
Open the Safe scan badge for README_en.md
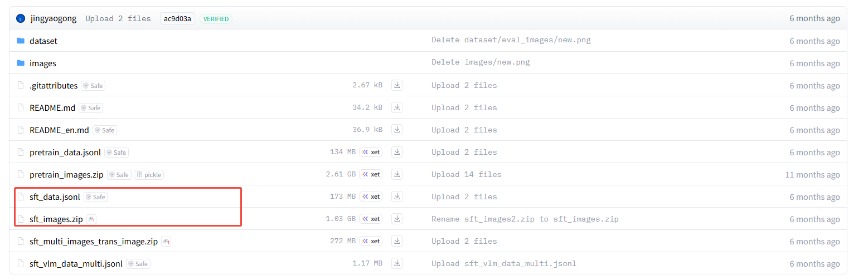click(x=105, y=130)
